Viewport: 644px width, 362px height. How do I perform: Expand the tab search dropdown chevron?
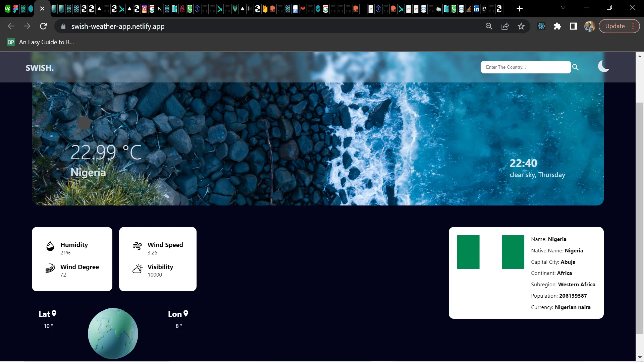pos(563,7)
